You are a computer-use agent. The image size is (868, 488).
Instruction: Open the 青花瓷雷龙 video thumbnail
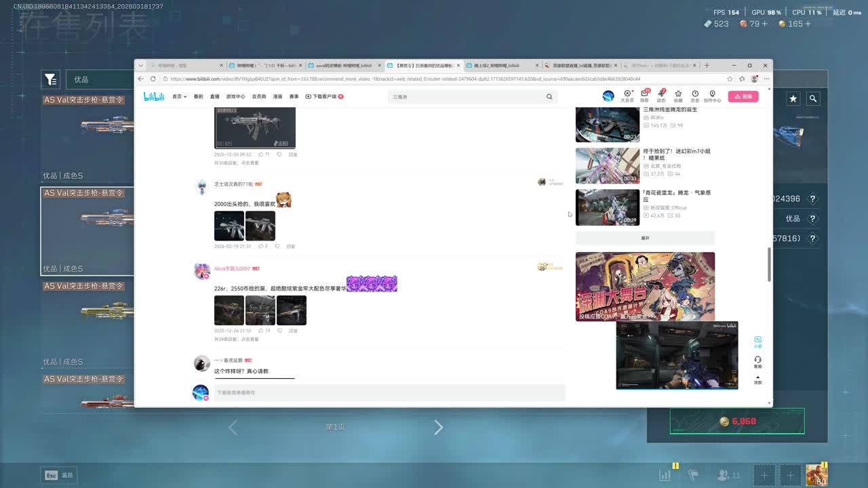(x=608, y=207)
